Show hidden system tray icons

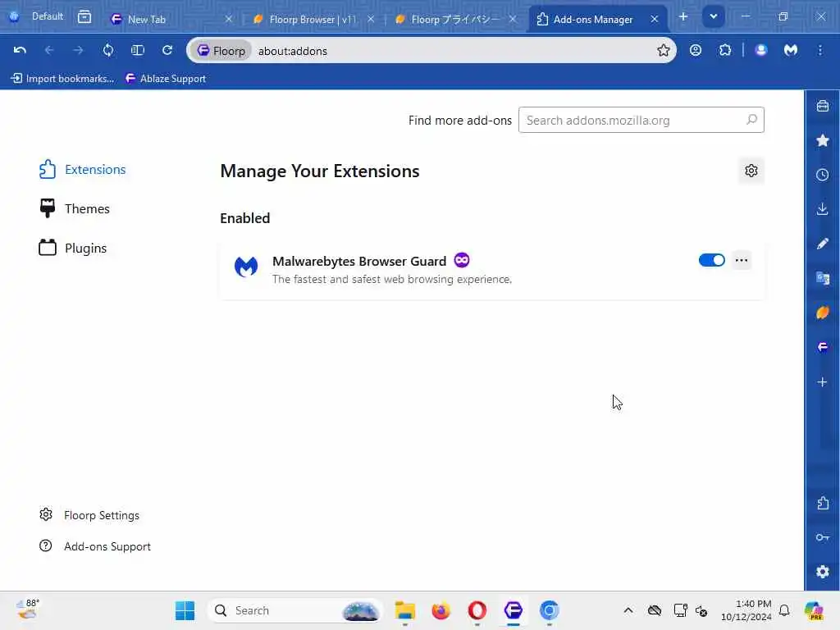(628, 610)
